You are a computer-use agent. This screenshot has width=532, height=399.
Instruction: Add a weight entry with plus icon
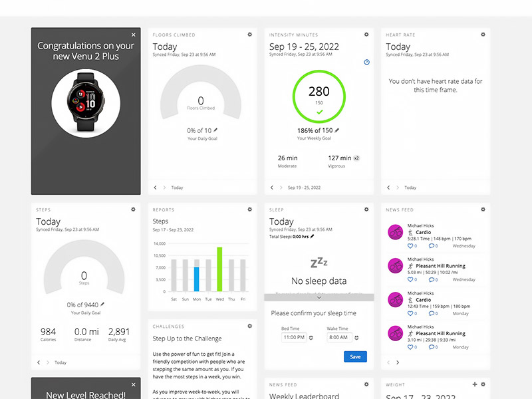(475, 384)
